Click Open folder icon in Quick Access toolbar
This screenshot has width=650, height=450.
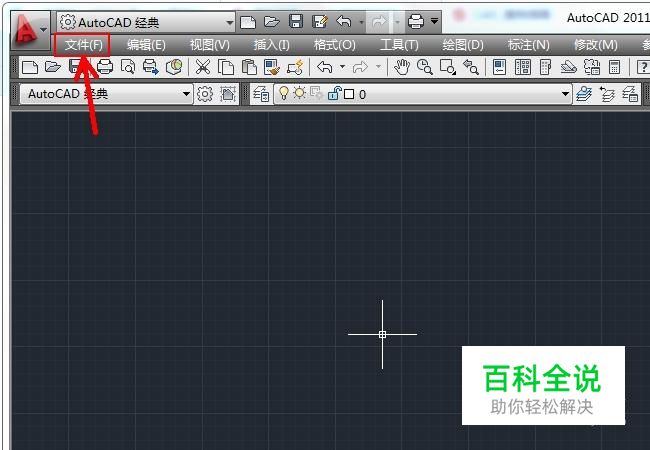pyautogui.click(x=272, y=22)
